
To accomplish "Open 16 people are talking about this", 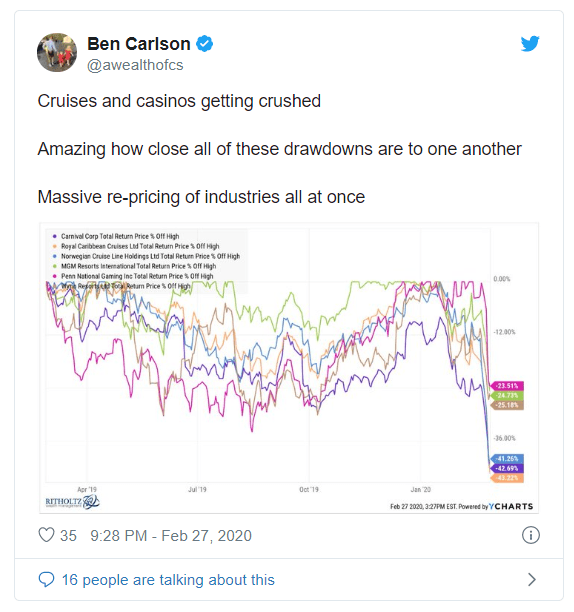I will coord(168,580).
